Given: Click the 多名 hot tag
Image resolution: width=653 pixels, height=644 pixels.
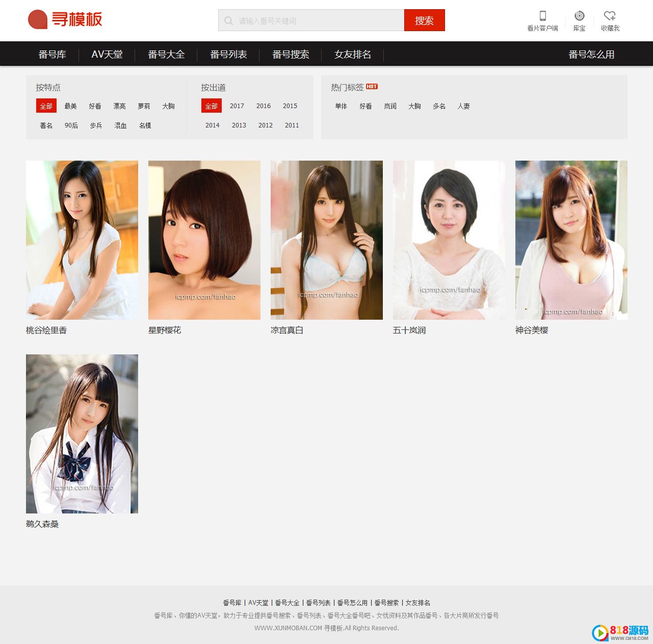Looking at the screenshot, I should point(439,106).
